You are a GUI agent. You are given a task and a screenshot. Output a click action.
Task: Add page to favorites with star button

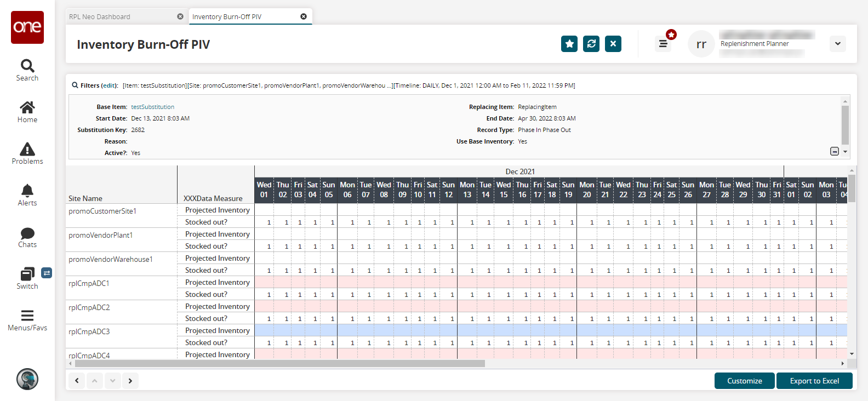(x=569, y=44)
